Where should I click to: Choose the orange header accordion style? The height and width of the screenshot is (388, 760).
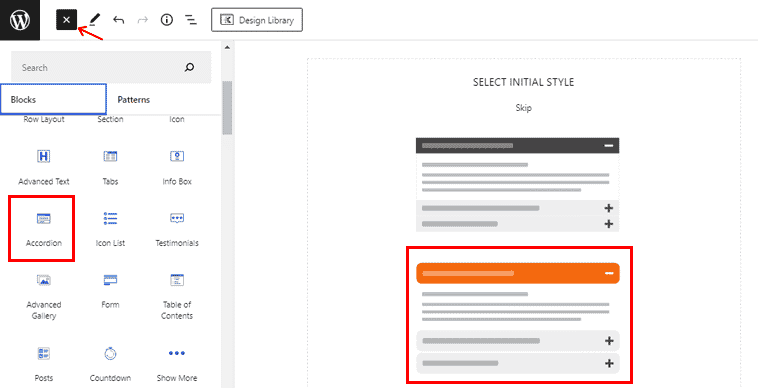(x=518, y=317)
